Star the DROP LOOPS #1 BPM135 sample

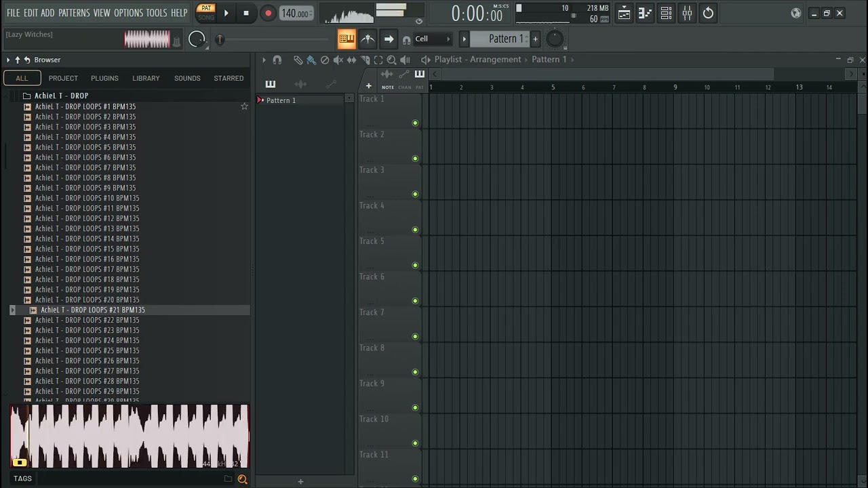244,106
